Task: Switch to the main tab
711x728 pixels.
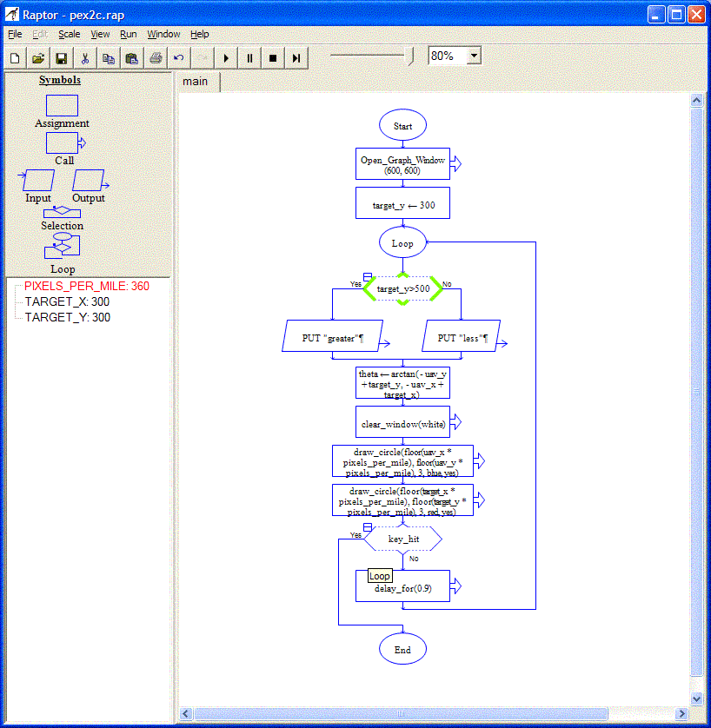Action: click(196, 82)
